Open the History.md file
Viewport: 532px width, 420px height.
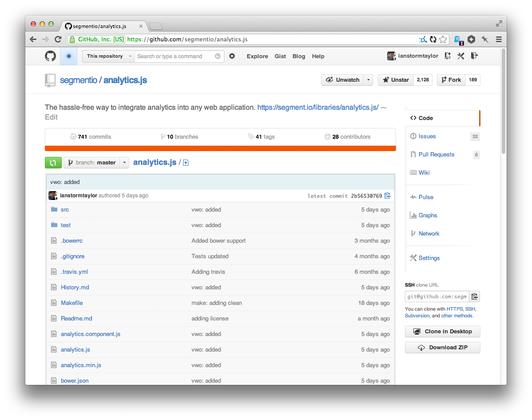tap(75, 288)
